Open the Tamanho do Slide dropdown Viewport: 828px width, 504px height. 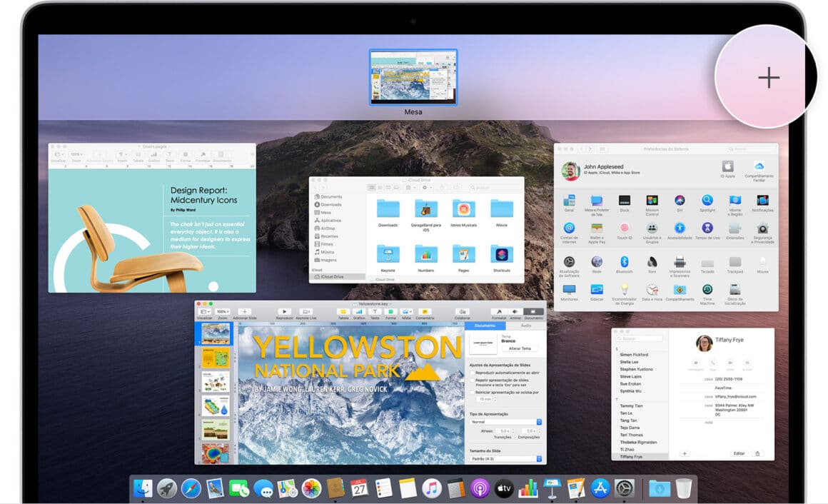click(x=505, y=458)
